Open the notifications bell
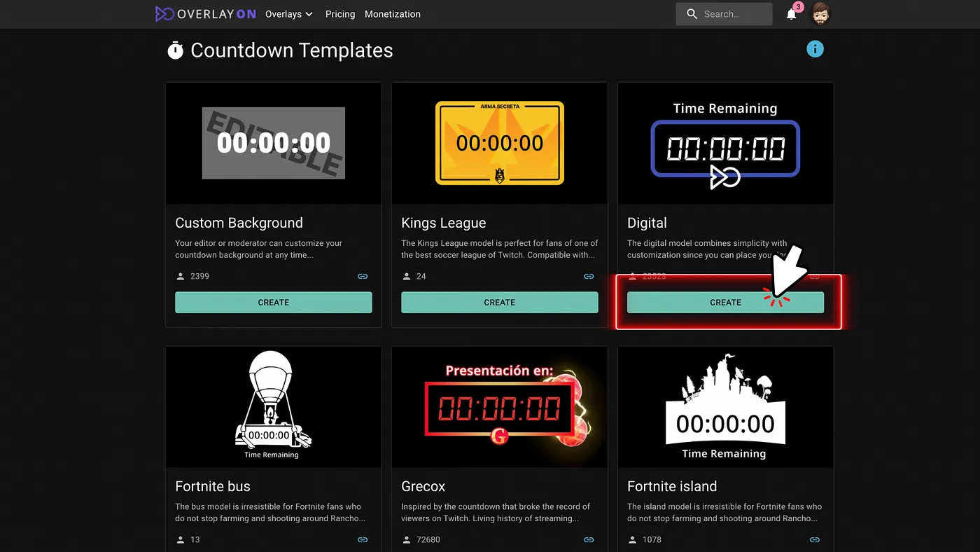Screen dimensions: 980x552 [791, 15]
